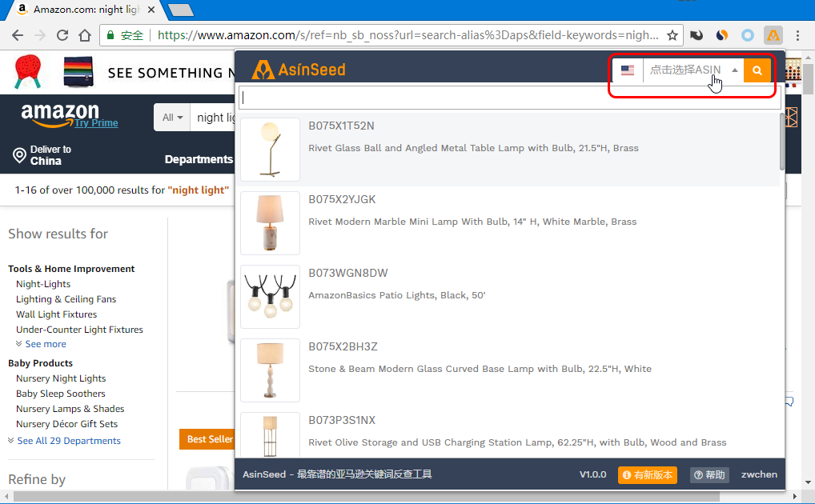The width and height of the screenshot is (815, 504).
Task: Click the black bird extension icon
Action: pyautogui.click(x=697, y=35)
